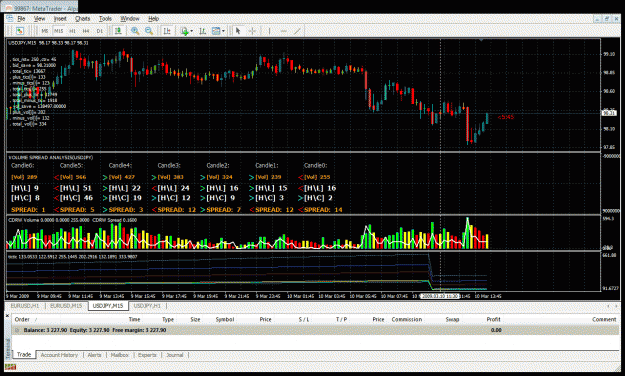Click the T / P column header
This screenshot has width=625, height=376.
click(x=341, y=319)
